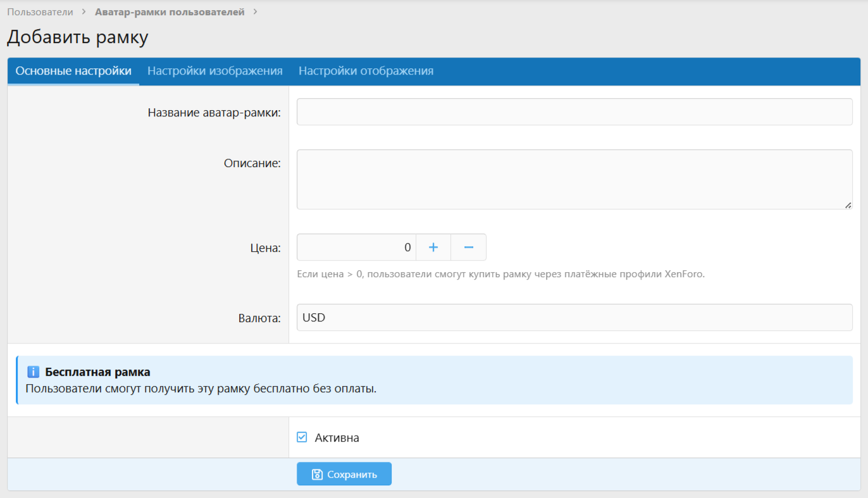
Task: Click the plus icon to increase price
Action: pos(433,247)
